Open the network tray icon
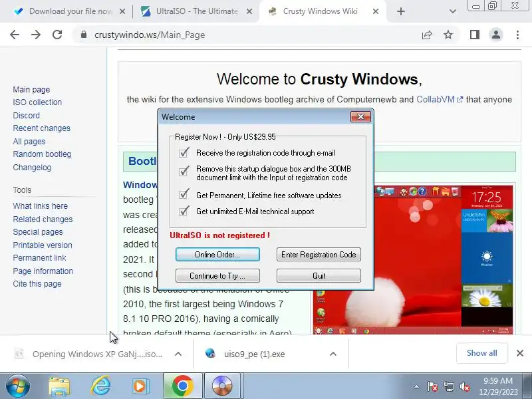 pyautogui.click(x=448, y=386)
